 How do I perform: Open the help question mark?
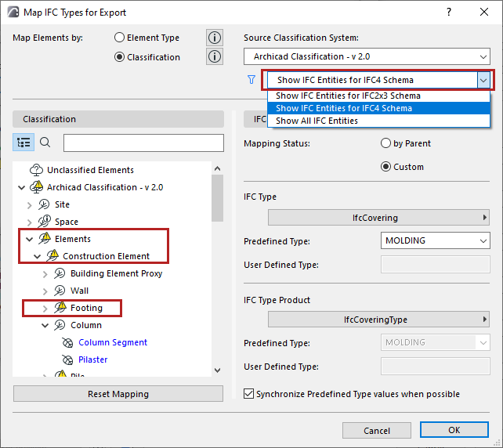[449, 13]
